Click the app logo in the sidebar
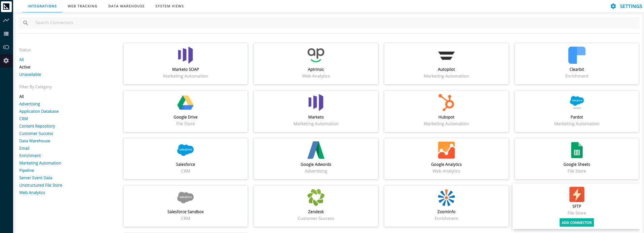644x233 pixels. (6, 6)
